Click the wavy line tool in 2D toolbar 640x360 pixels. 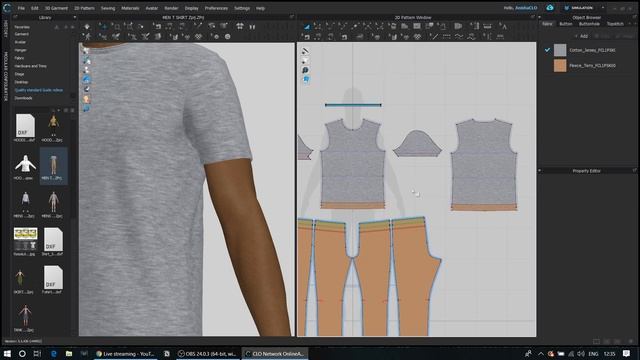point(459,37)
